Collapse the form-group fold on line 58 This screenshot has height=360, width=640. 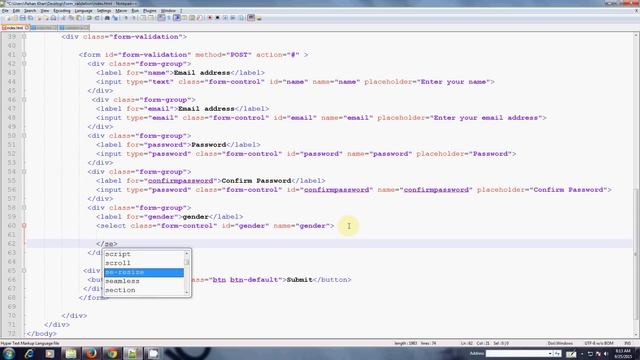[24, 208]
